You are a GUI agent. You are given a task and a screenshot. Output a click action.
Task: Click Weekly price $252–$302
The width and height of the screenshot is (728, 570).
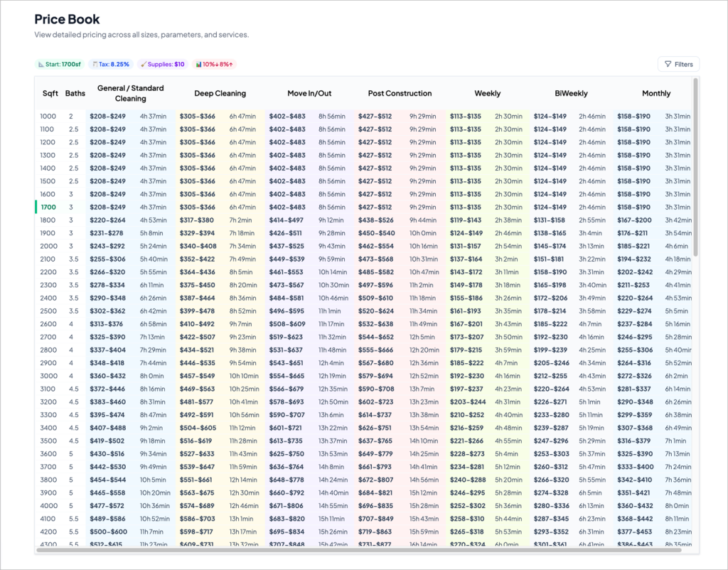tap(468, 506)
